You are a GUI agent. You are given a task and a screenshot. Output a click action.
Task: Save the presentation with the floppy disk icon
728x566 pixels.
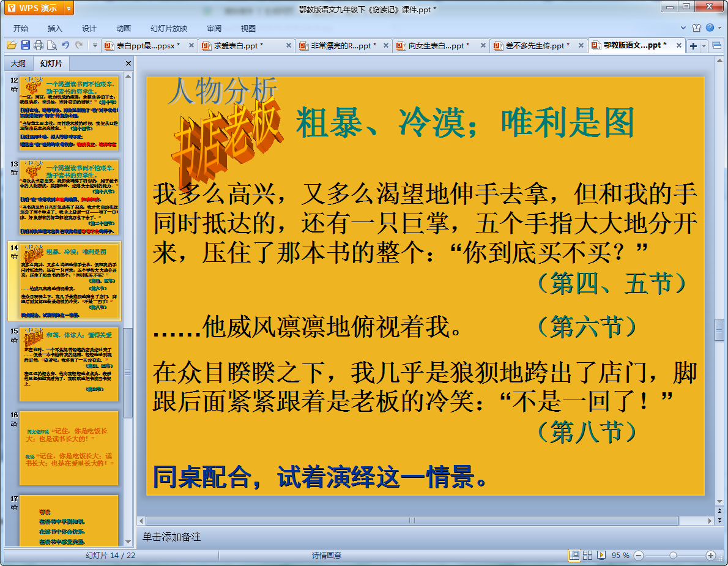tap(25, 45)
